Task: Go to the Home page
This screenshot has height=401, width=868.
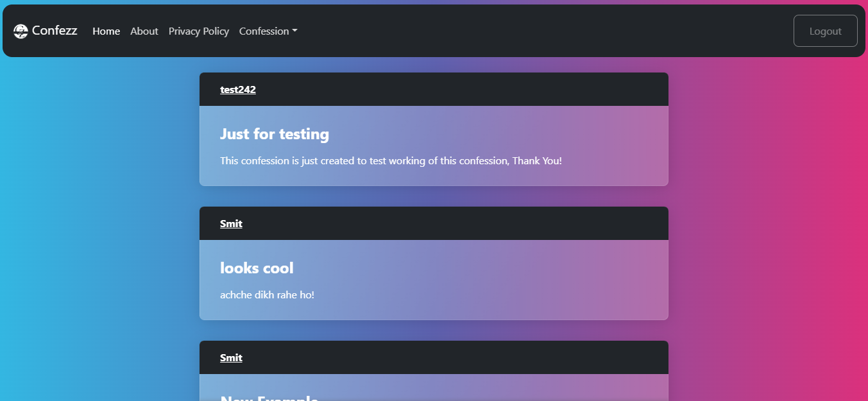Action: [106, 31]
